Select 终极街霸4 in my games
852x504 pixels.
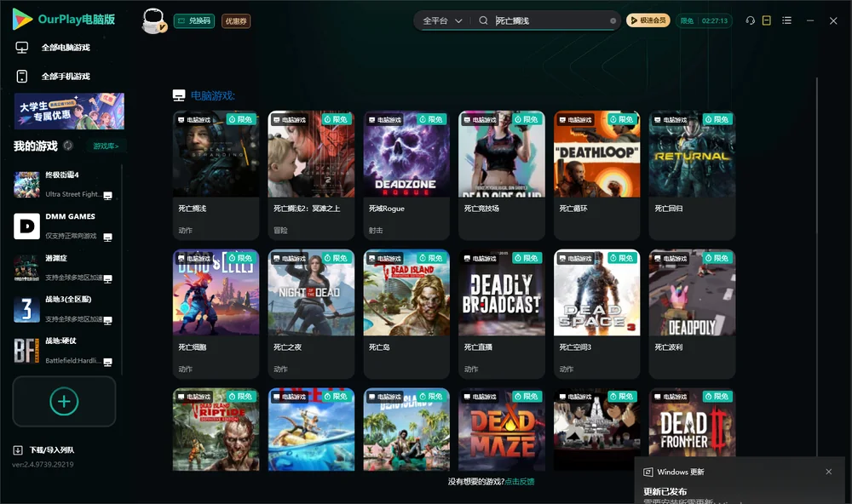64,185
